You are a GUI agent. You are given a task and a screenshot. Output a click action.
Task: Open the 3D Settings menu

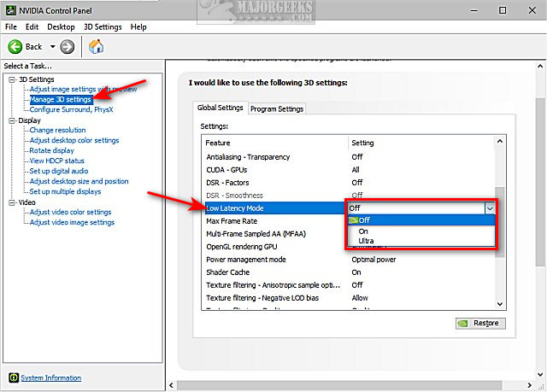click(x=103, y=26)
